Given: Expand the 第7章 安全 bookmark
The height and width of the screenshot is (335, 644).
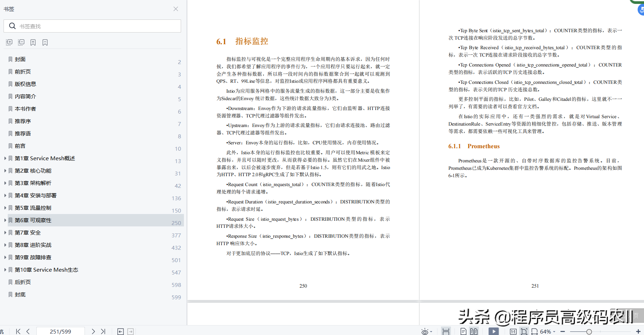Looking at the screenshot, I should point(5,232).
